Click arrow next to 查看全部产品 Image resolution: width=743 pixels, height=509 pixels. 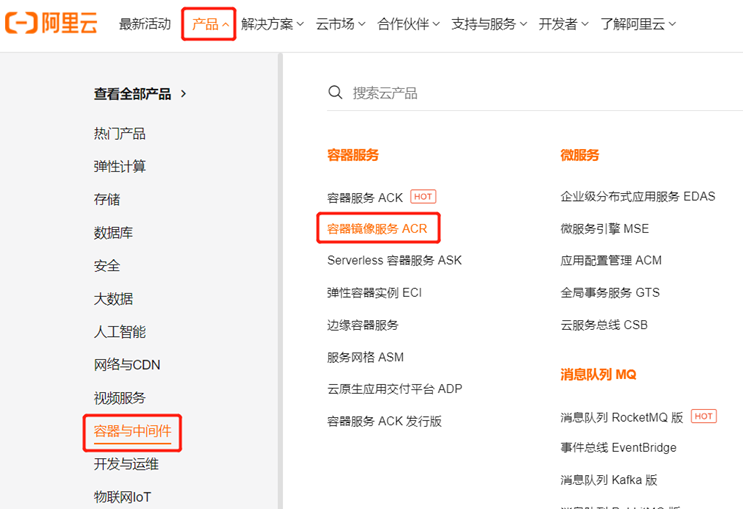tap(183, 94)
